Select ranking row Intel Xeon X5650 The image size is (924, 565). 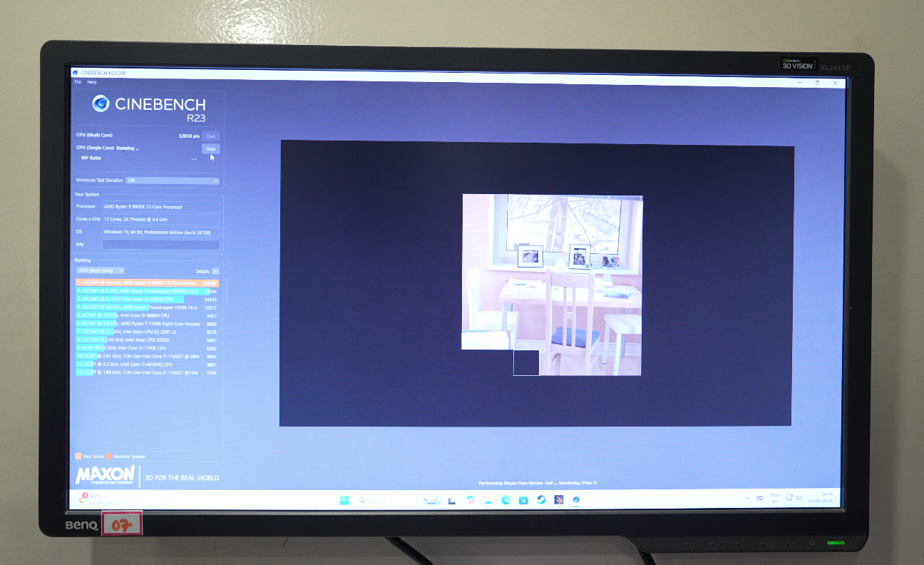tap(148, 340)
